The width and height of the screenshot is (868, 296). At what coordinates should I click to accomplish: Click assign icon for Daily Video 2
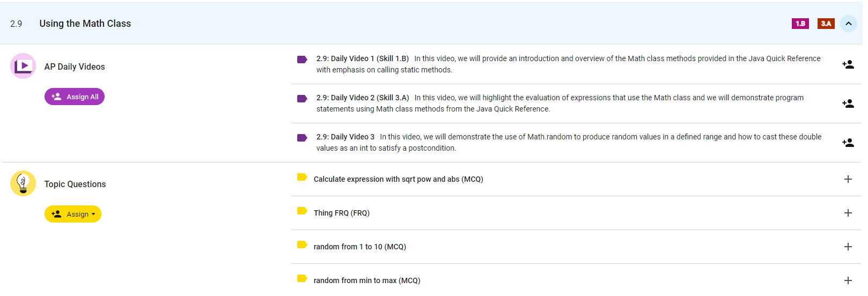coord(848,103)
